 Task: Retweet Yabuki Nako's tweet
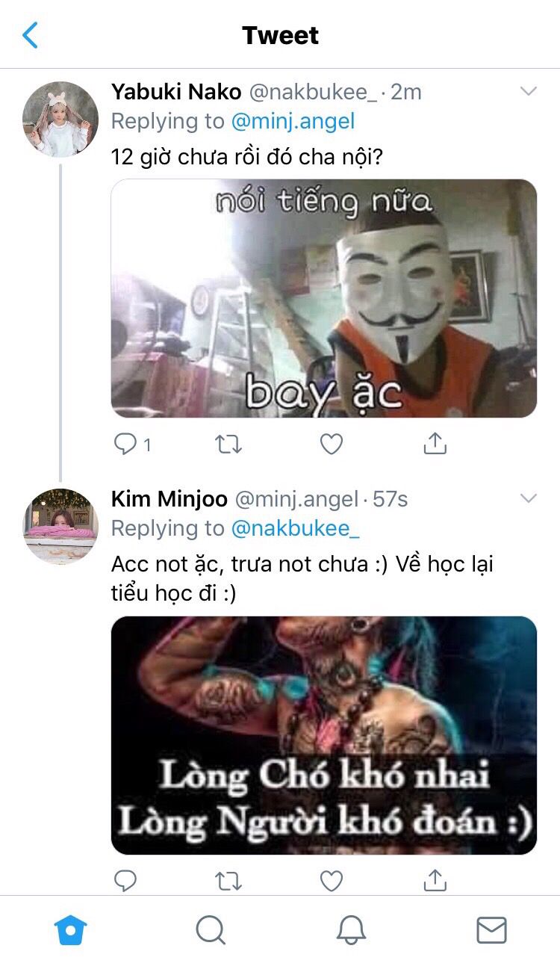point(228,445)
